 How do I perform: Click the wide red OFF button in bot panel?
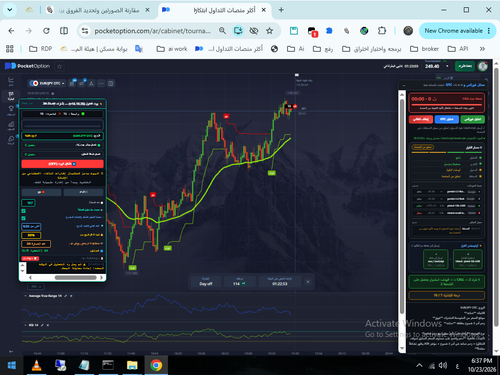tap(62, 164)
